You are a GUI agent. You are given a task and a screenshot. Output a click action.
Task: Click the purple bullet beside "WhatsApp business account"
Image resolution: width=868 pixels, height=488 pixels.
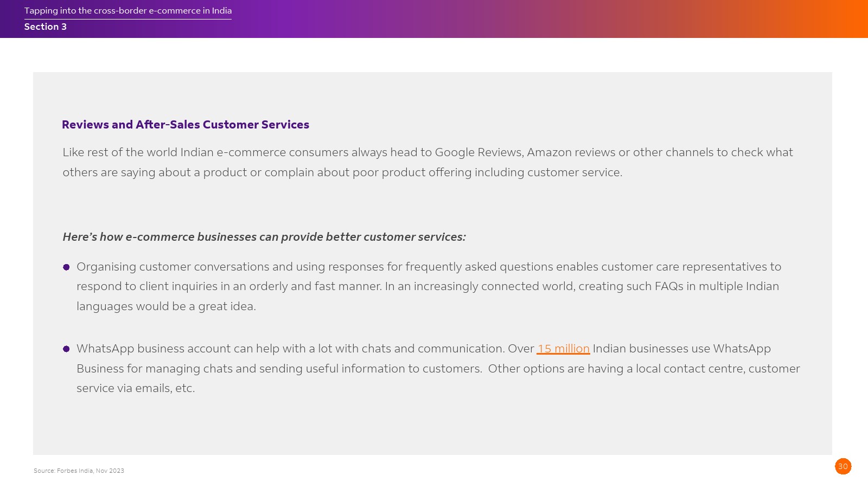[x=66, y=349]
